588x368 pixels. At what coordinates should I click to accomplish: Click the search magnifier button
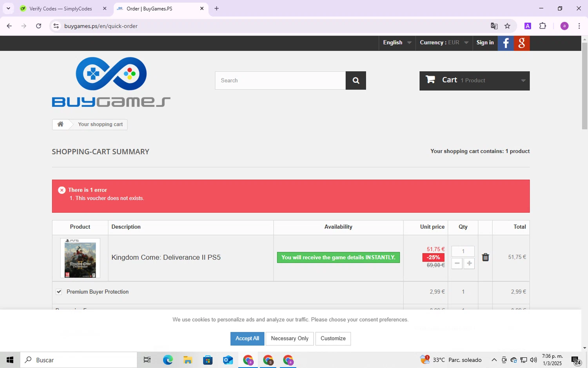(x=356, y=80)
